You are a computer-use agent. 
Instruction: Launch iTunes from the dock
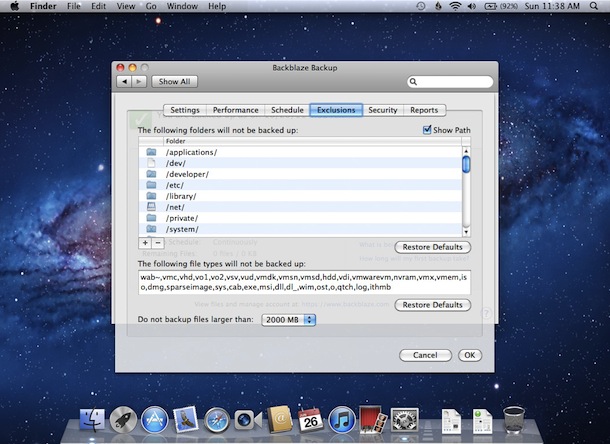click(342, 419)
